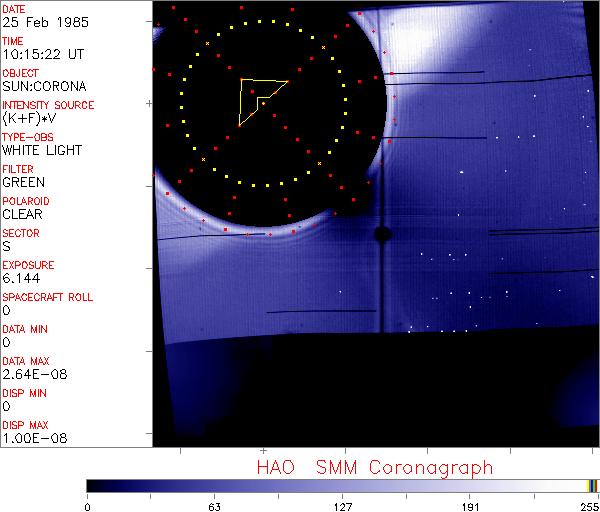
Task: Click the dark circular spot on the vertical pylon
Action: 381,234
